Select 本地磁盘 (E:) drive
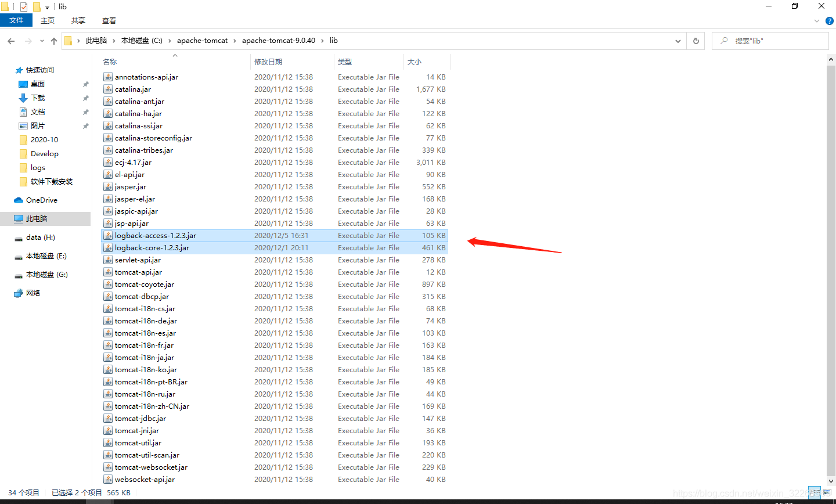 pos(46,256)
